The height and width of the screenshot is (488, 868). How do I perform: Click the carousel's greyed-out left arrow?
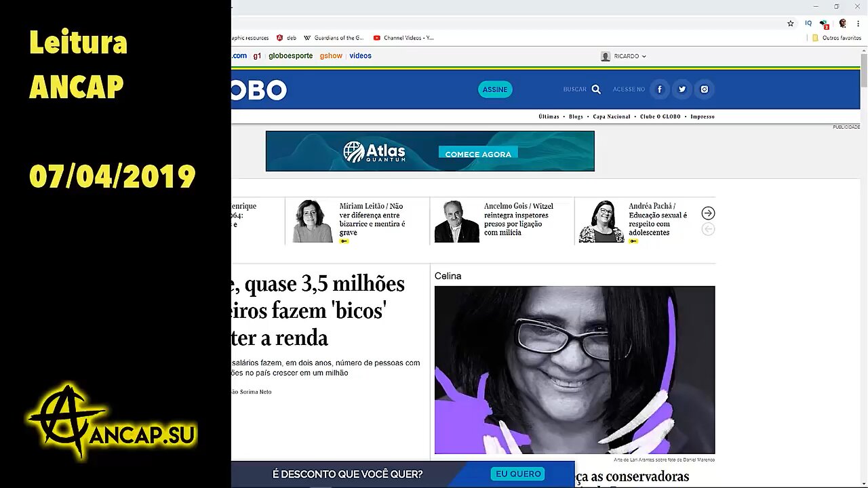(x=708, y=229)
